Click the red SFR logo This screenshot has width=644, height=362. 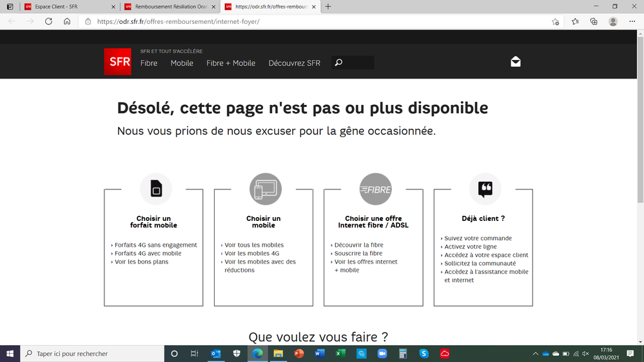117,62
